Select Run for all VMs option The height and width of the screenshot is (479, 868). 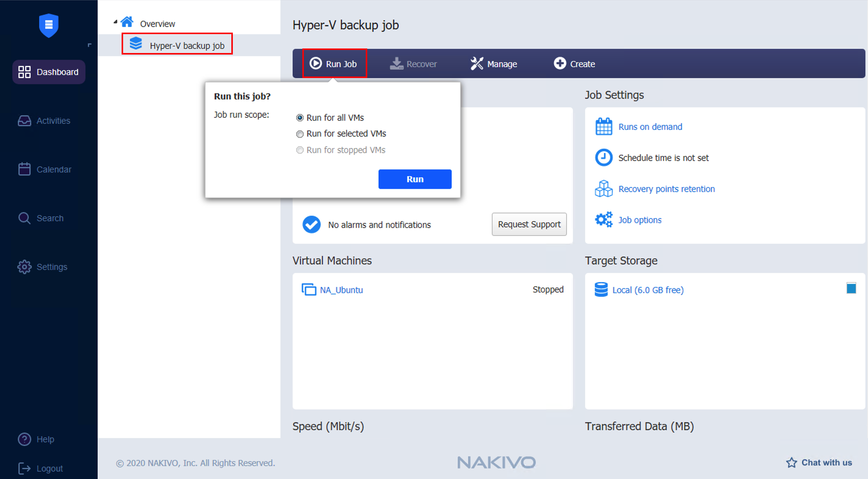[x=300, y=118]
